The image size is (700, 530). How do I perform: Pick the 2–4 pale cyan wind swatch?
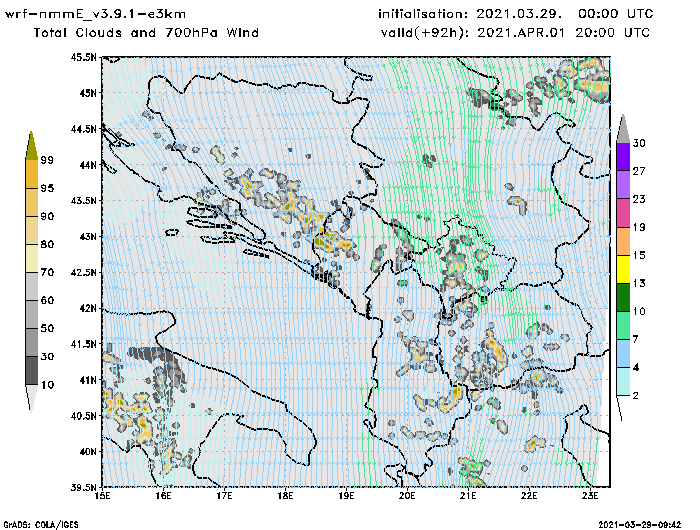click(623, 382)
